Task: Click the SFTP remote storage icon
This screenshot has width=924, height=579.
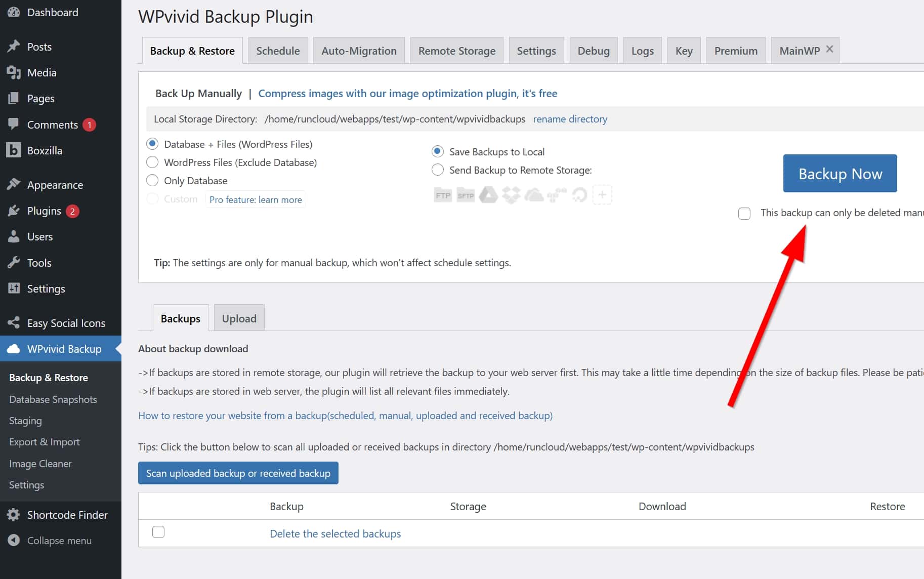Action: (x=466, y=195)
